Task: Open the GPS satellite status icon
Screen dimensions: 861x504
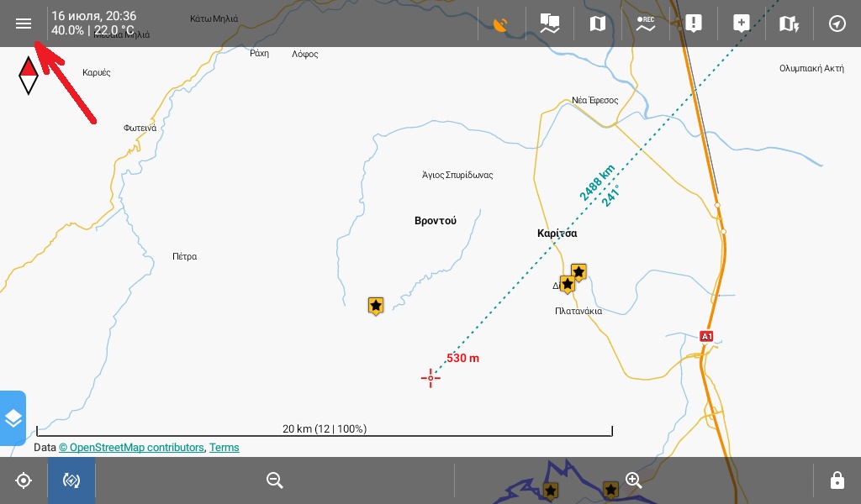Action: pos(501,24)
